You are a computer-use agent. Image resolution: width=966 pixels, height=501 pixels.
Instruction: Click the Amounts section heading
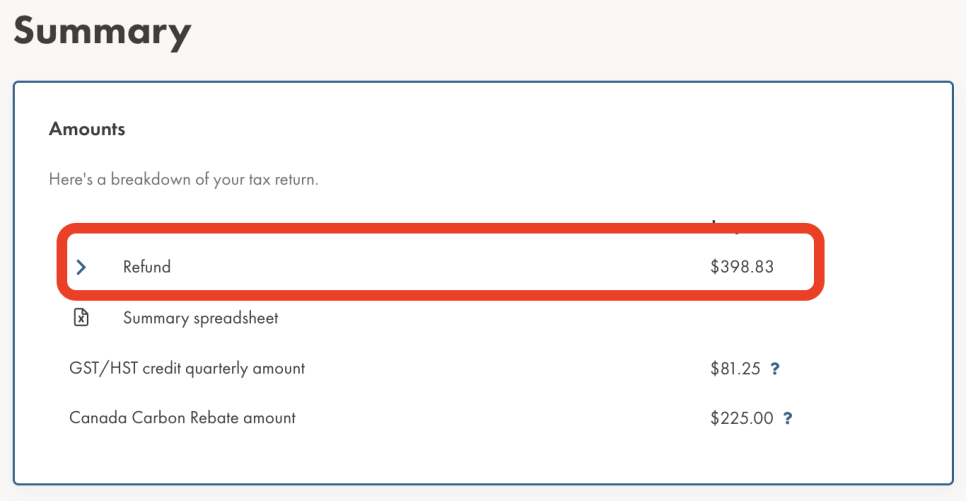[87, 129]
